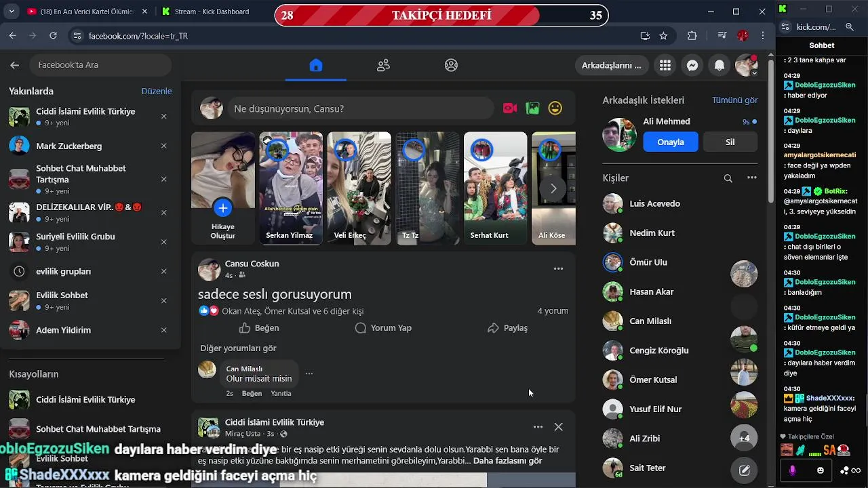Hide the Ciddi İslâmi Evlilik Türkiye post
868x488 pixels.
click(x=558, y=427)
